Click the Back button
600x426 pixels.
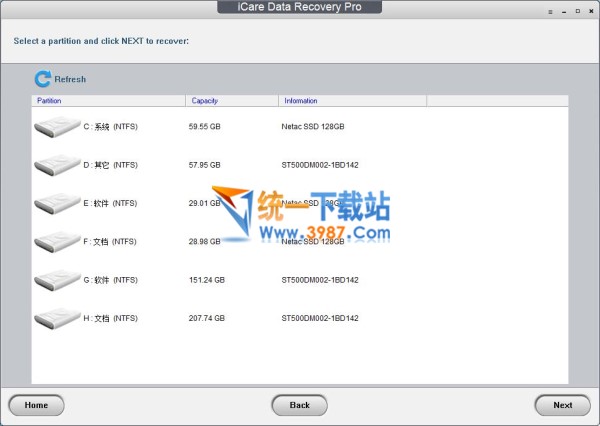point(300,405)
